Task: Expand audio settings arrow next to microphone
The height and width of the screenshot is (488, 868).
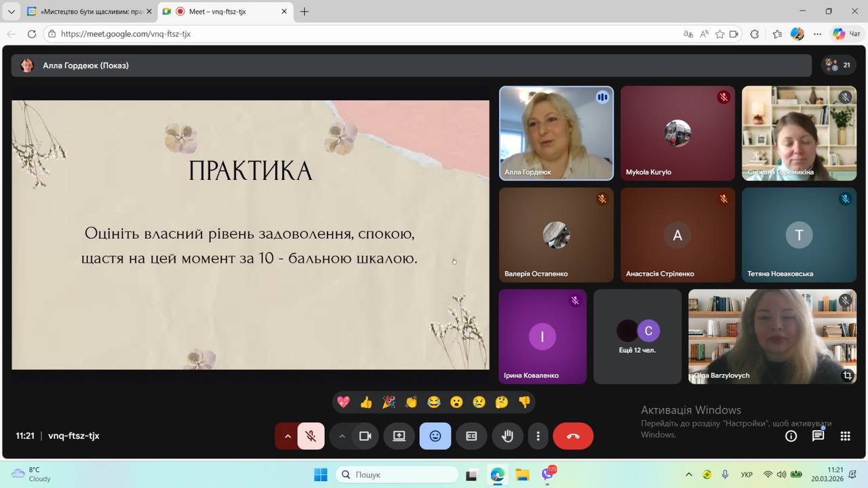Action: pyautogui.click(x=288, y=436)
